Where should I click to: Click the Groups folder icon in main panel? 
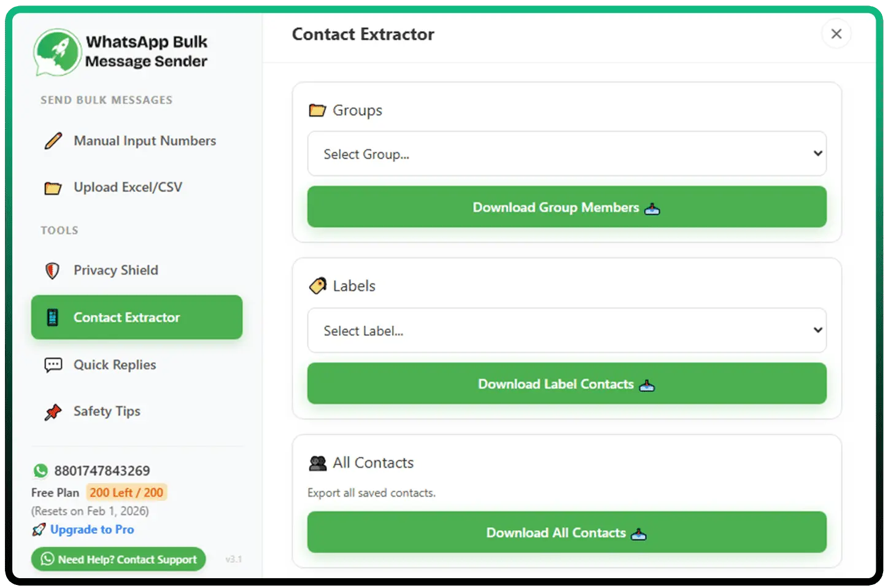(317, 110)
